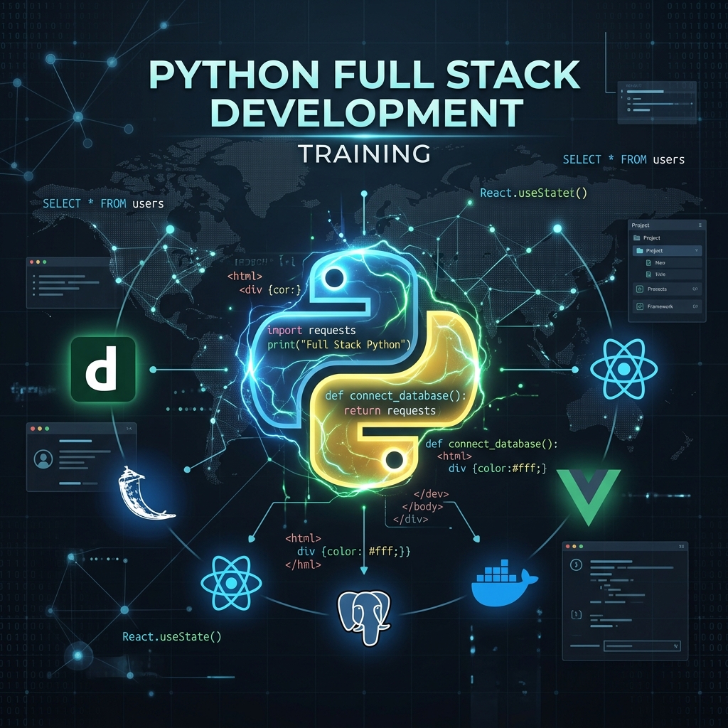Click the glowing Python logo in the center
Image resolution: width=728 pixels, height=728 pixels.
(363, 369)
